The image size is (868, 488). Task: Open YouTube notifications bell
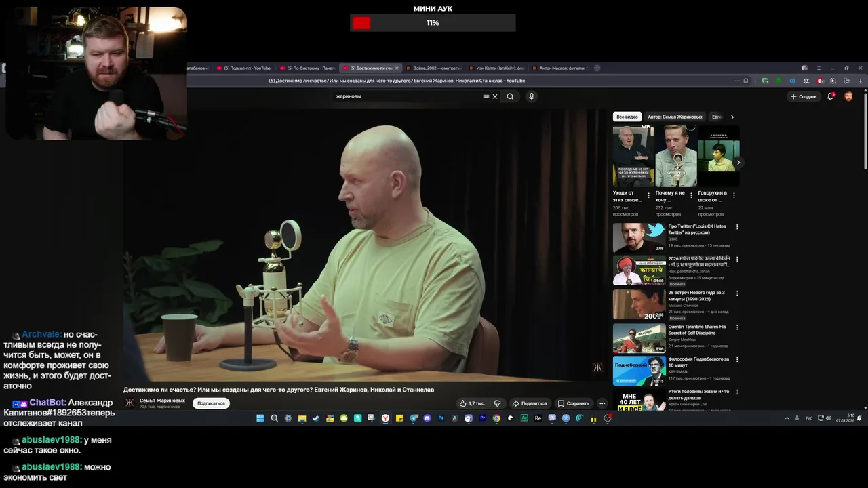click(x=831, y=96)
